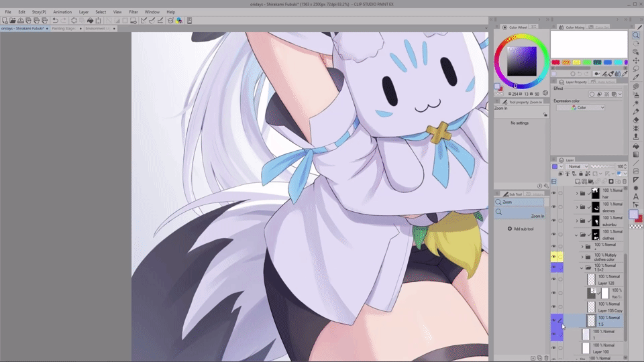Switch to Painting Stages document tab
644x362 pixels.
[x=64, y=29]
